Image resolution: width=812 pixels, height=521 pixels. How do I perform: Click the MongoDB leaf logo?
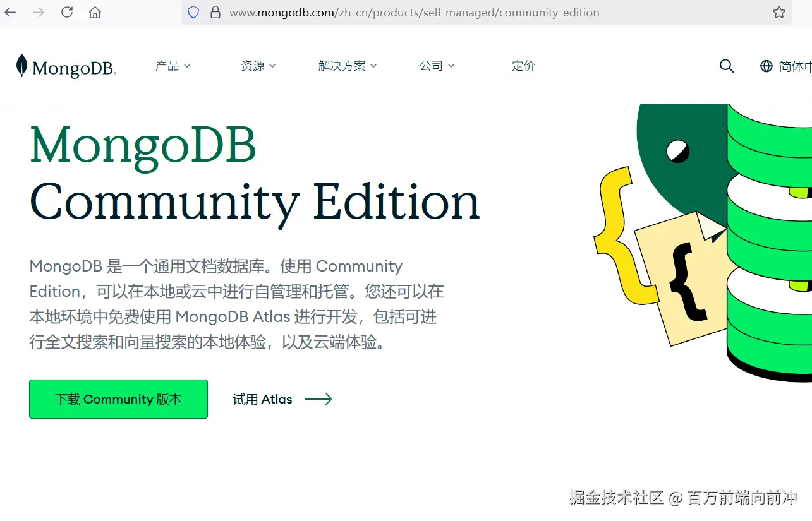point(21,65)
